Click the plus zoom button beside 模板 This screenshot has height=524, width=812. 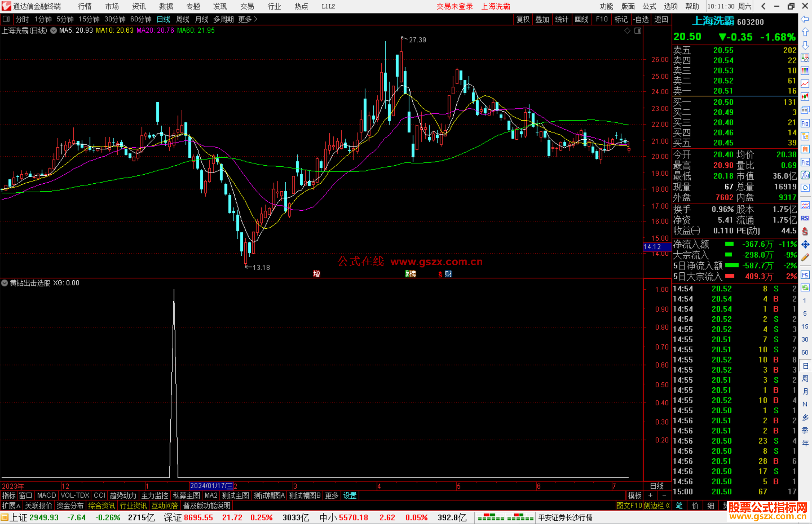point(650,495)
